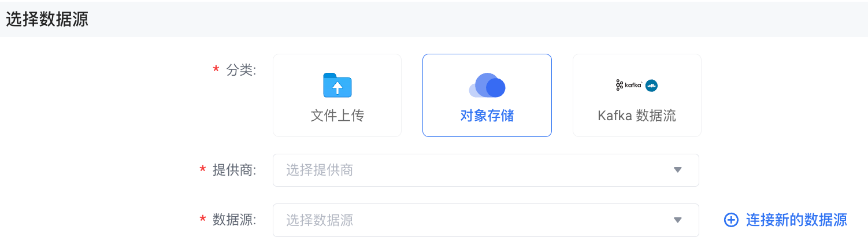Click the 连接新的数据源 link text

(x=796, y=220)
